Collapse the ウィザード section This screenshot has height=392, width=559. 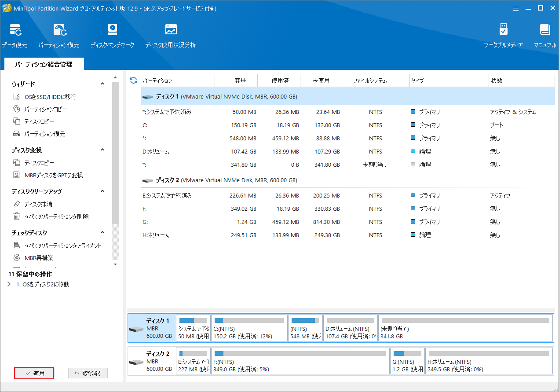[x=102, y=84]
